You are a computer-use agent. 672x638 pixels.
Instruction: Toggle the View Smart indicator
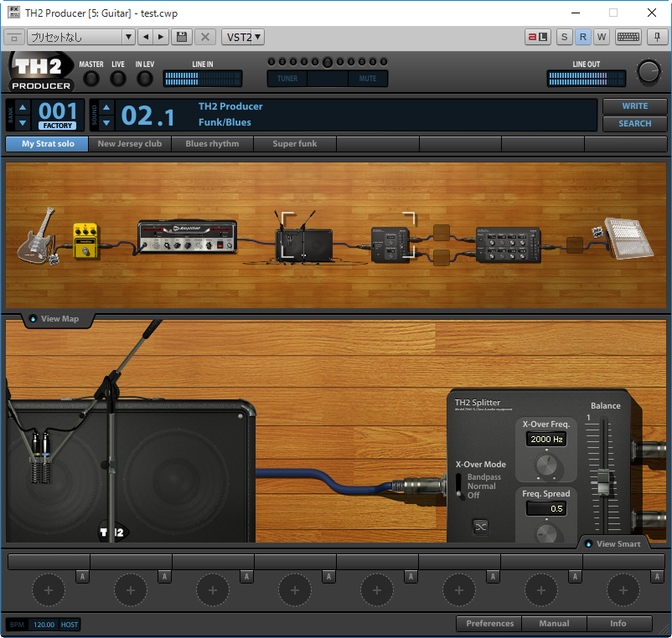pyautogui.click(x=588, y=543)
